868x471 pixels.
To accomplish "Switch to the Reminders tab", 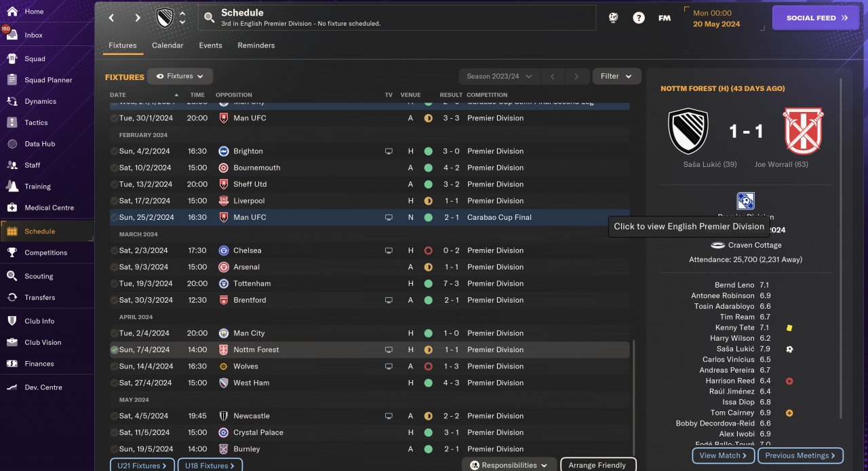I will [x=256, y=45].
